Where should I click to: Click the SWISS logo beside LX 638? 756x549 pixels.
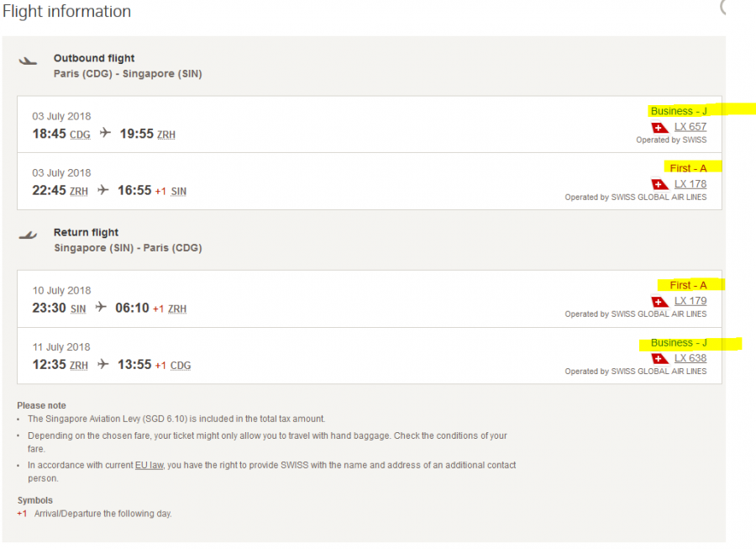[x=660, y=358]
